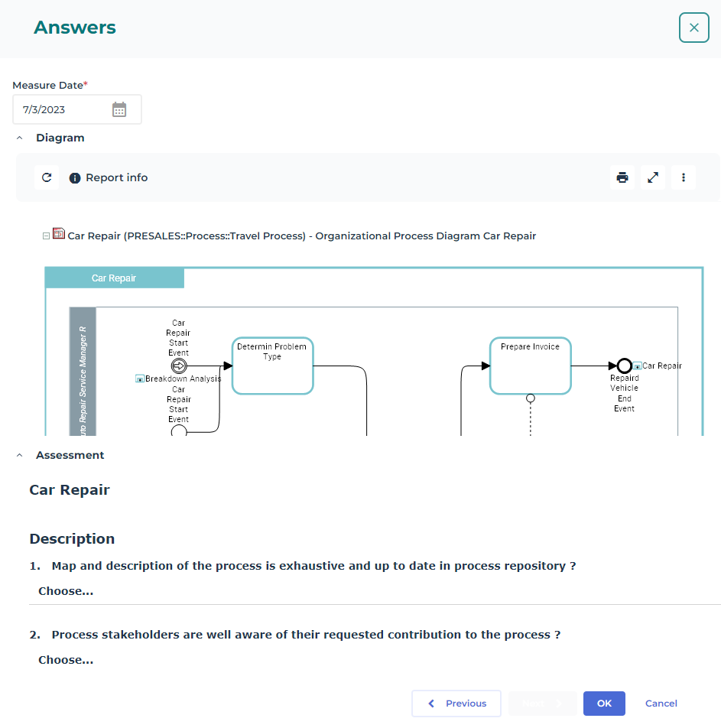Collapse the Car Repair tree node

tap(47, 236)
